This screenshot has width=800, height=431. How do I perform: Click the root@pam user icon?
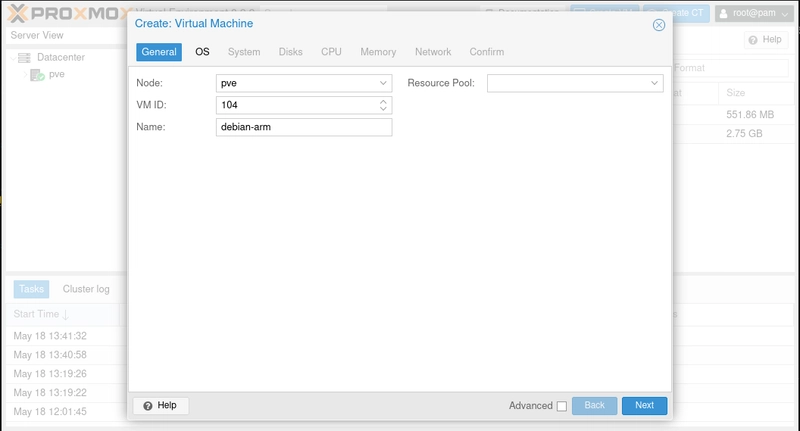(x=725, y=12)
